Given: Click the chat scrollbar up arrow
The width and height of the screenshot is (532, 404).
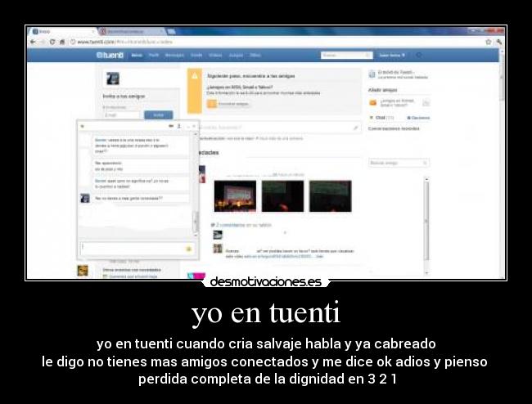Looking at the screenshot, I should click(196, 134).
